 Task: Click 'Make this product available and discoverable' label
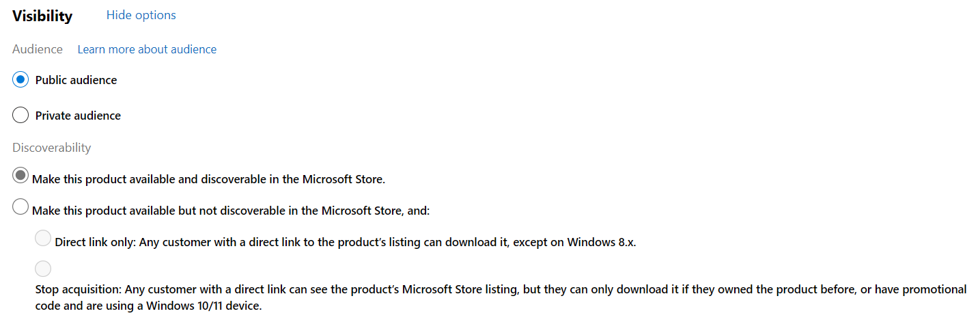(x=208, y=180)
